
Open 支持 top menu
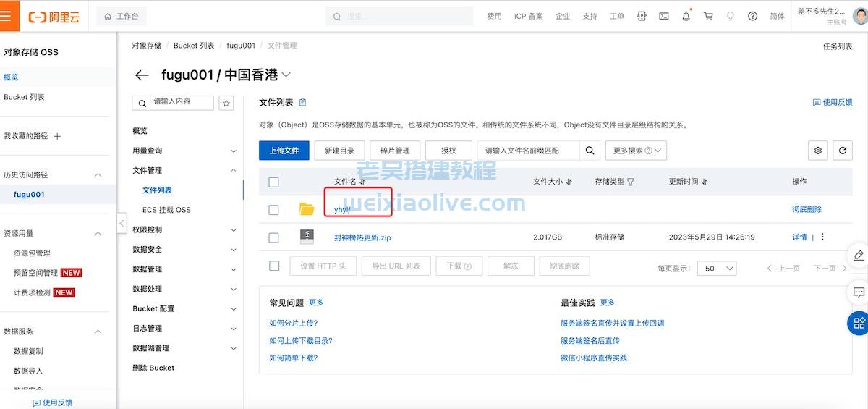590,16
